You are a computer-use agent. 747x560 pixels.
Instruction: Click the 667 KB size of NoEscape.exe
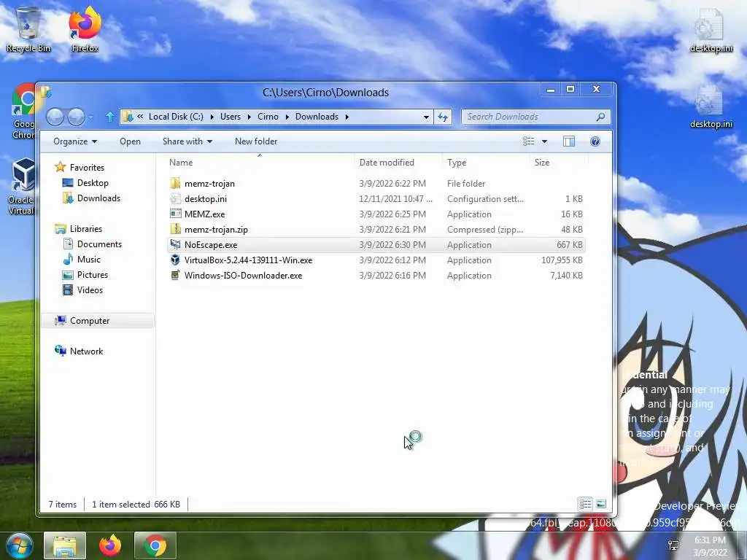[569, 245]
